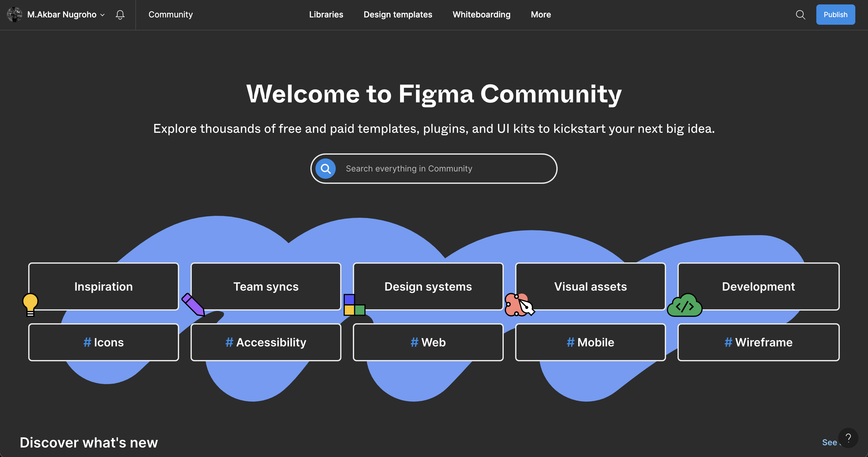Viewport: 868px width, 457px height.
Task: Open the More navigation menu
Action: [x=541, y=15]
